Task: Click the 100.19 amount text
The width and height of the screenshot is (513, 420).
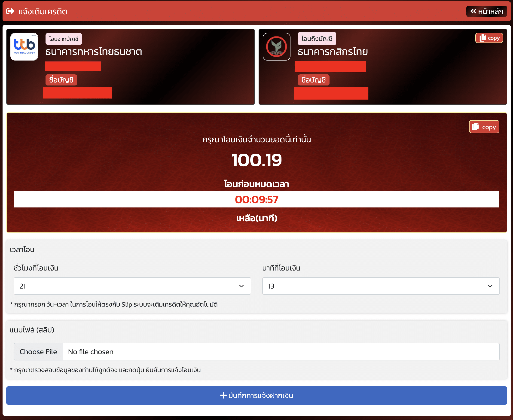Action: (256, 160)
